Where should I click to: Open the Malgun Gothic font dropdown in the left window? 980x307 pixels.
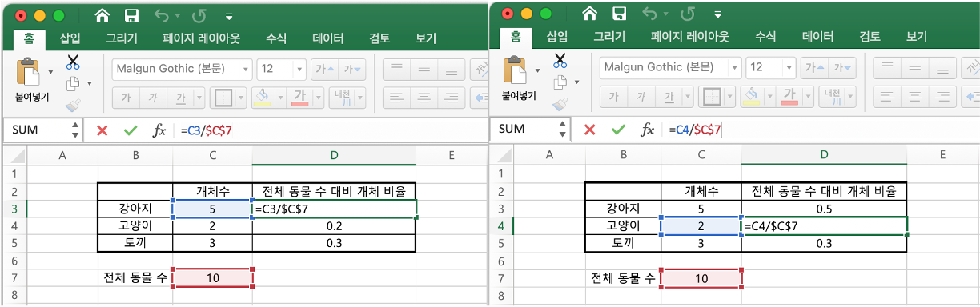[x=245, y=69]
